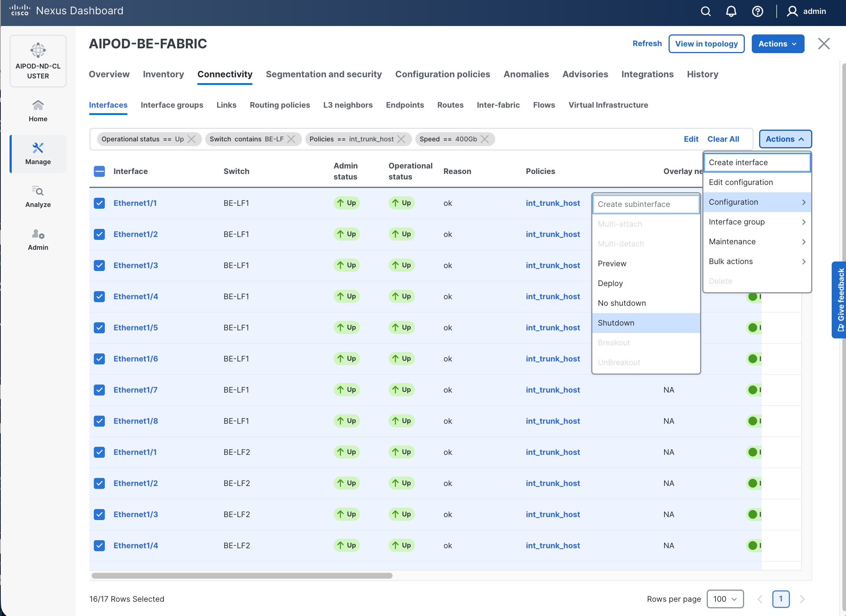Click the AIPOD-ND-CLUSTER cluster icon
The width and height of the screenshot is (846, 616).
[38, 50]
